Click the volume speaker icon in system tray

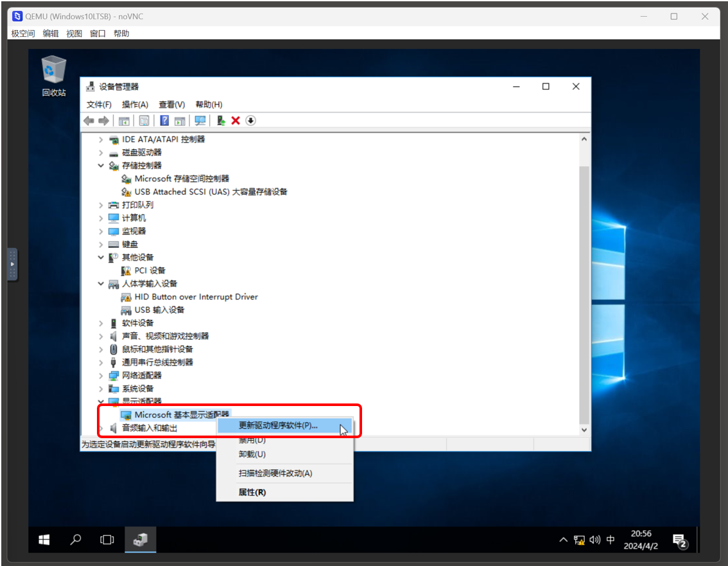594,540
